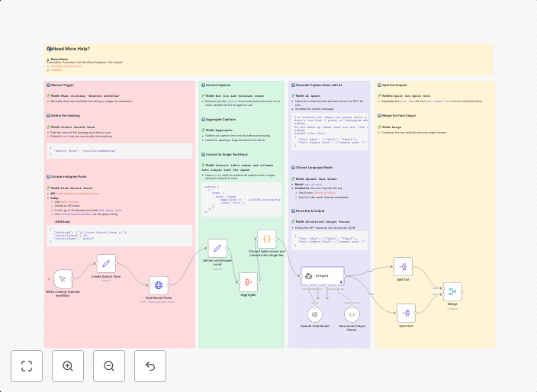Open the Create Search Term node
This screenshot has width=537, height=392.
pyautogui.click(x=106, y=264)
